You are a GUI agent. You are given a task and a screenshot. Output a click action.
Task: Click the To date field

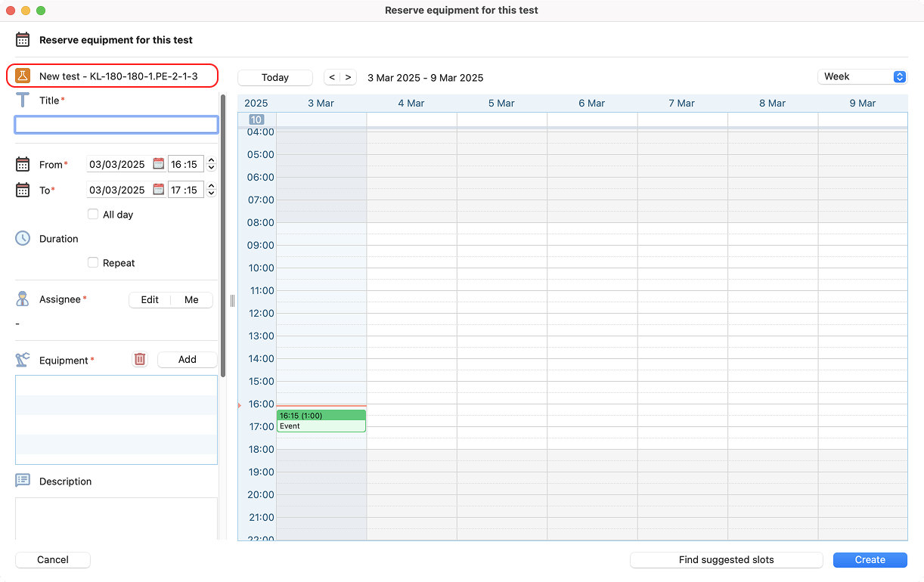point(119,190)
